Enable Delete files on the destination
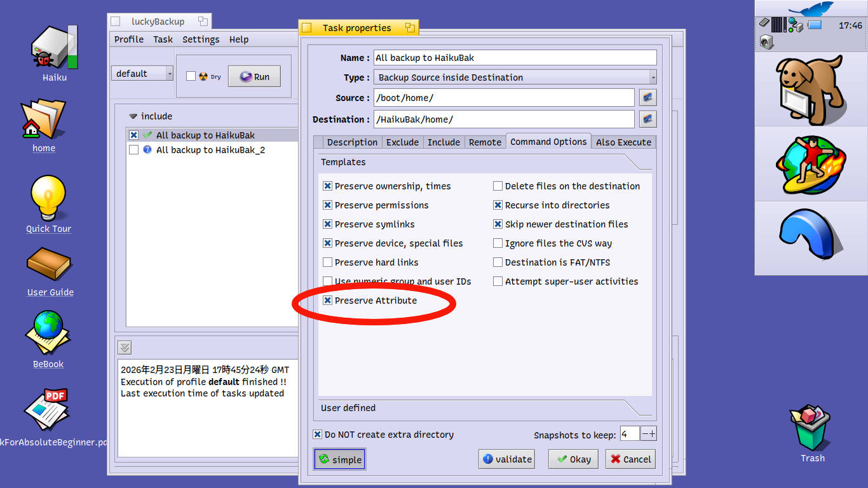This screenshot has width=868, height=488. tap(498, 186)
